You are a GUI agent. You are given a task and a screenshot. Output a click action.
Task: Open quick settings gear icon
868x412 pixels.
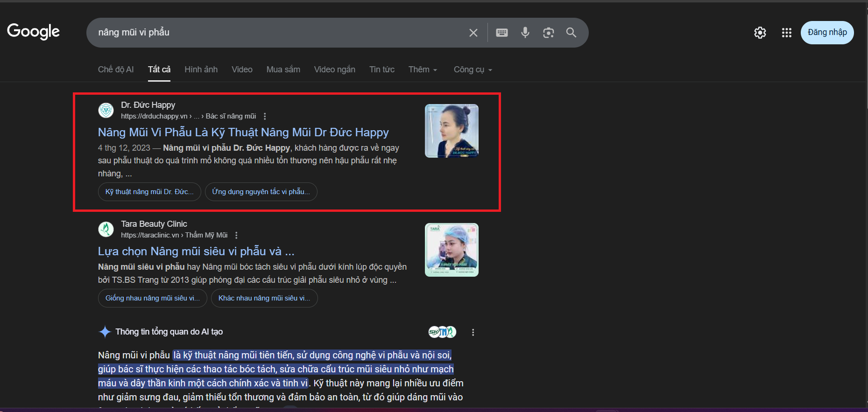tap(760, 33)
